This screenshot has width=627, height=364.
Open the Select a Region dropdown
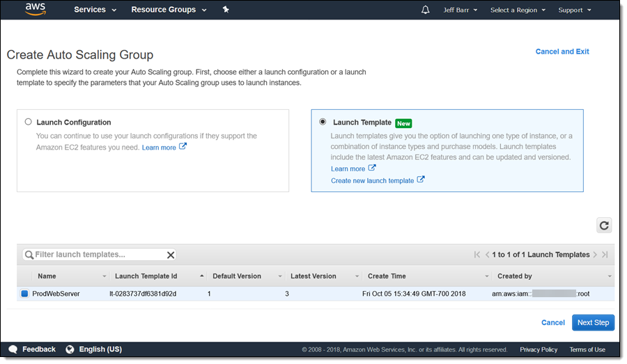click(518, 10)
